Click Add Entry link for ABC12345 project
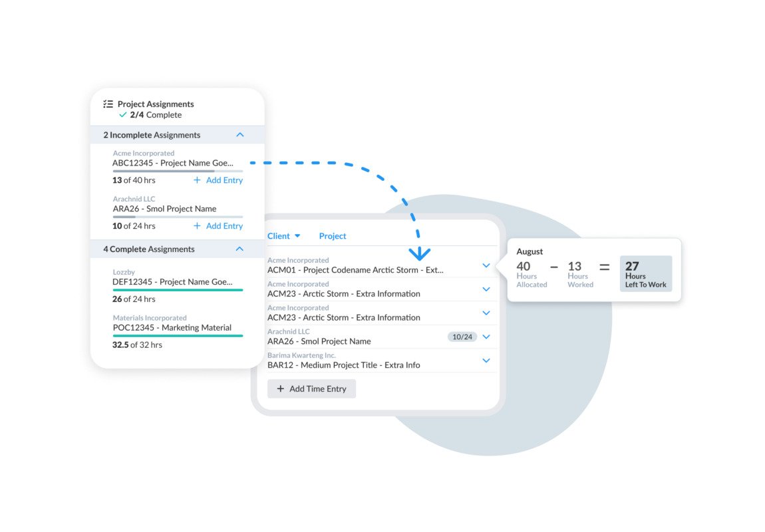The image size is (765, 532). click(224, 180)
